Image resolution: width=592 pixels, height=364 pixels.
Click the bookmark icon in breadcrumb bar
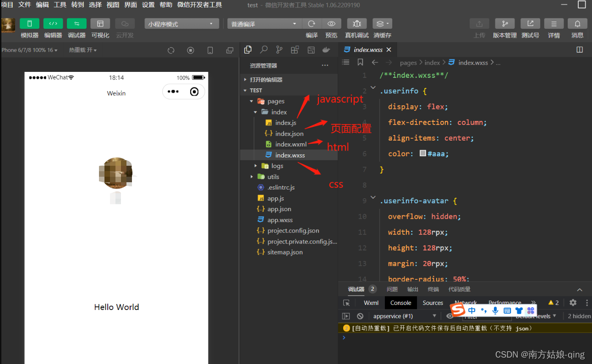coord(360,62)
